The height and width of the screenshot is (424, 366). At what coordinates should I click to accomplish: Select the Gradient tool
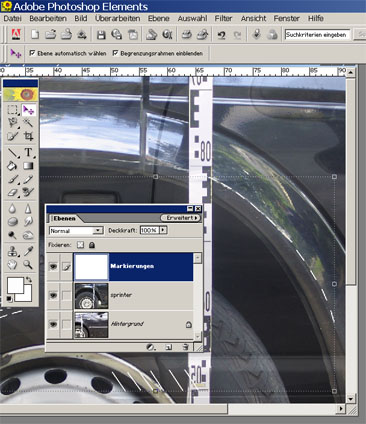tap(28, 166)
